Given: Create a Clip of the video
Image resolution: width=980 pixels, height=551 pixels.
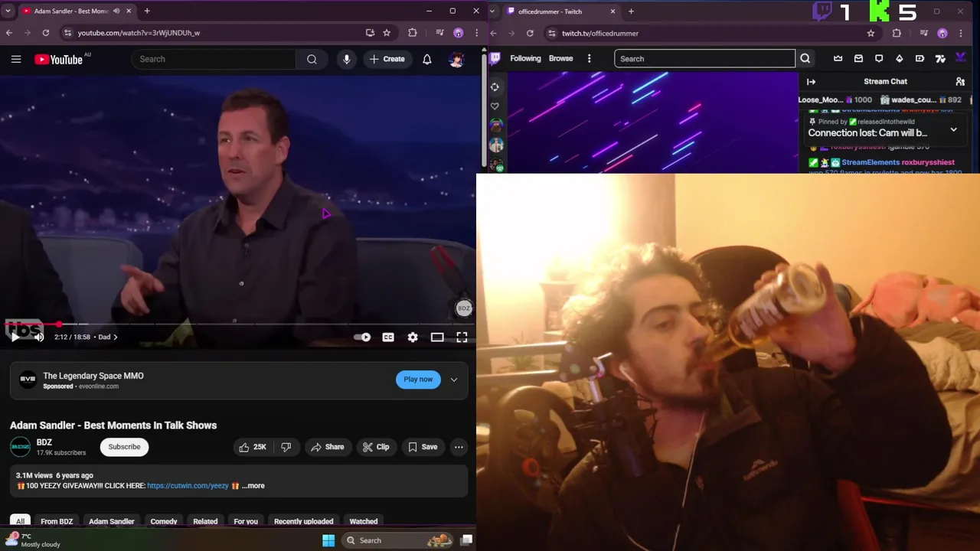Looking at the screenshot, I should pos(376,447).
